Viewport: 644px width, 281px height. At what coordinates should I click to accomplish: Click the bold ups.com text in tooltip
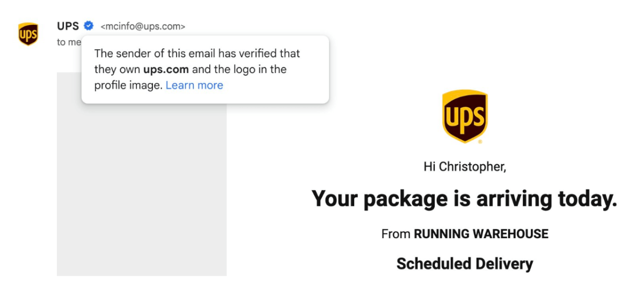coord(166,69)
